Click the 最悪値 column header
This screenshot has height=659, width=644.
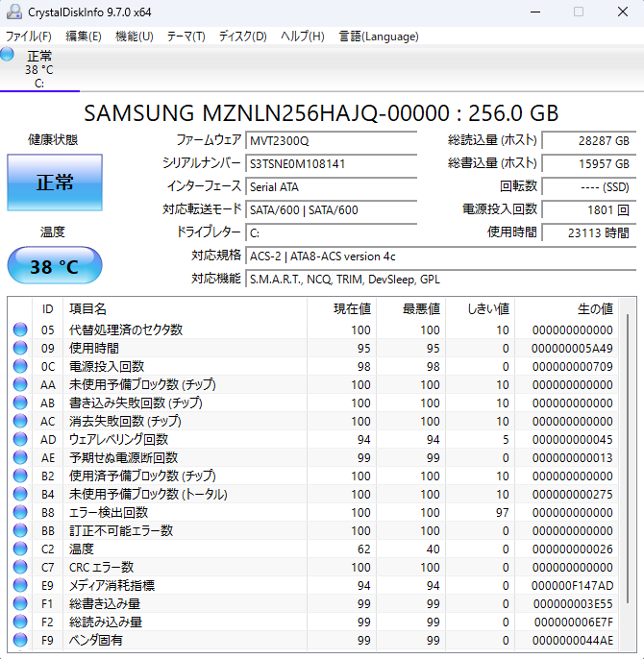(411, 309)
